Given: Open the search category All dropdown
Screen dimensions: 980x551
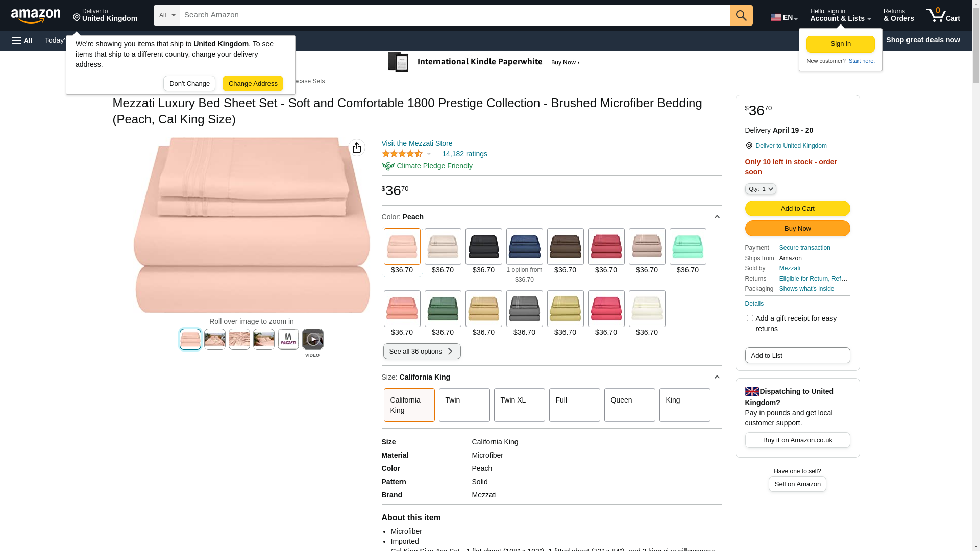Looking at the screenshot, I should coord(167,15).
